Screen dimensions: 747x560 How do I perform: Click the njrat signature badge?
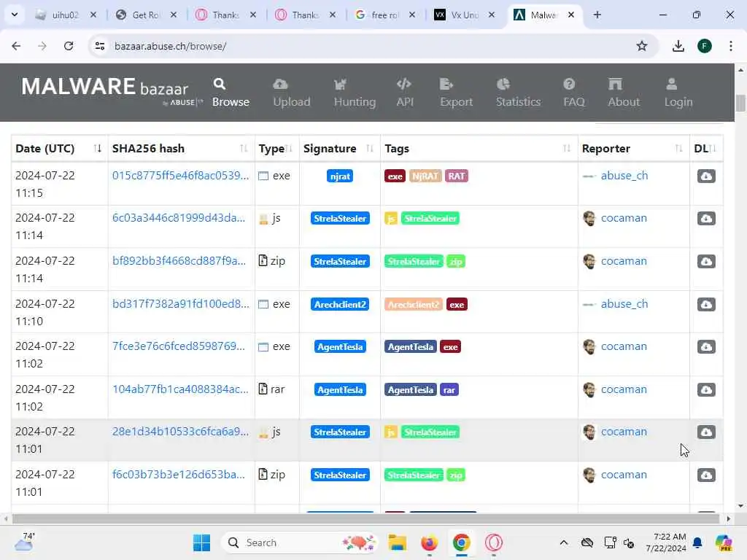(x=340, y=176)
